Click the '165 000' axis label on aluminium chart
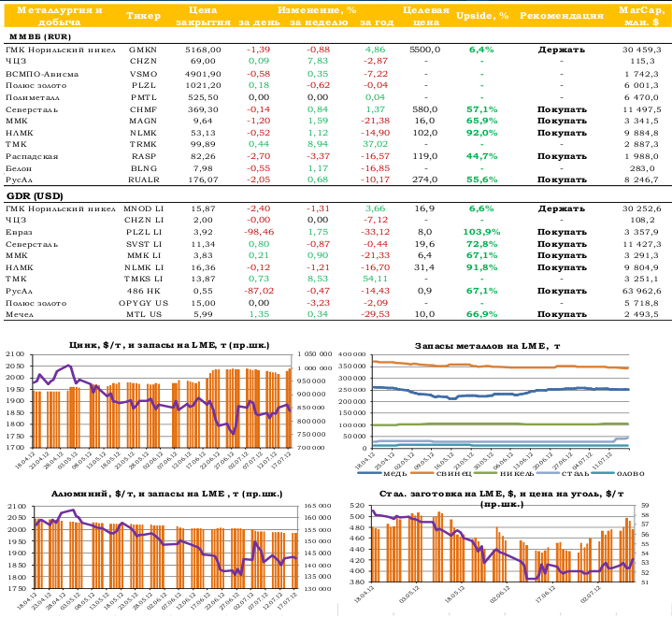The height and width of the screenshot is (618, 672). tap(318, 506)
